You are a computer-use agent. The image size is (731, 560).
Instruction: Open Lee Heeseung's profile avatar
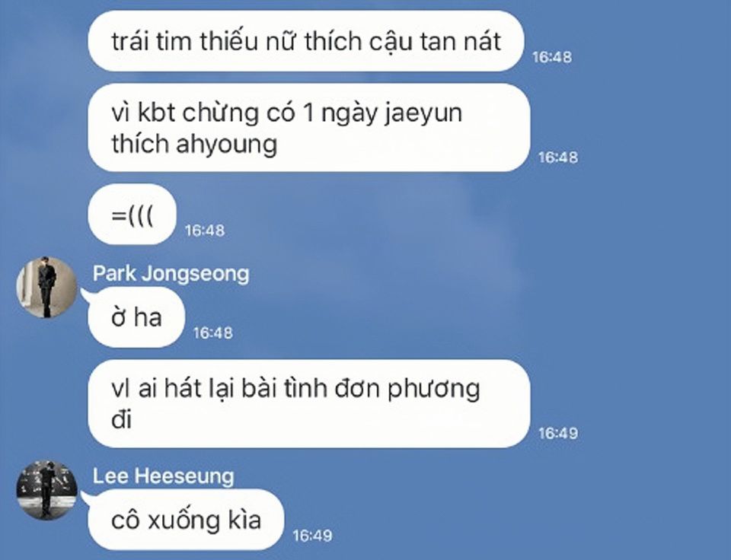point(46,490)
